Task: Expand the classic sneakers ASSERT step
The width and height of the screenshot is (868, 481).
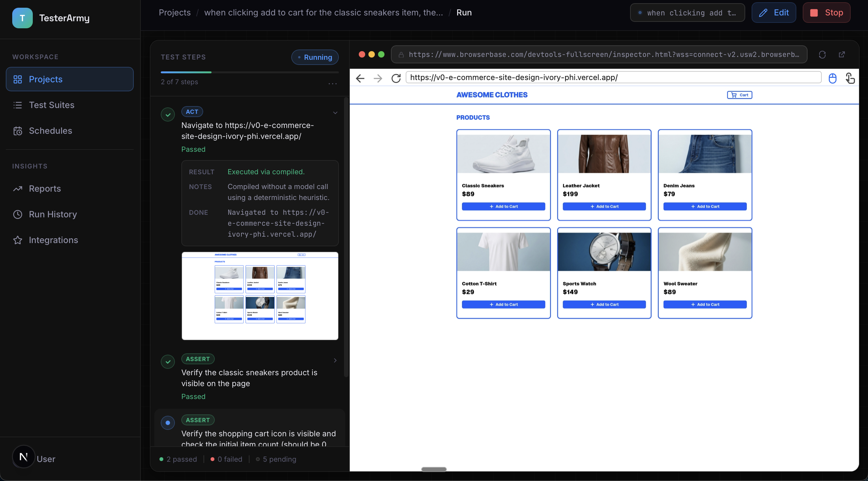Action: [x=335, y=360]
